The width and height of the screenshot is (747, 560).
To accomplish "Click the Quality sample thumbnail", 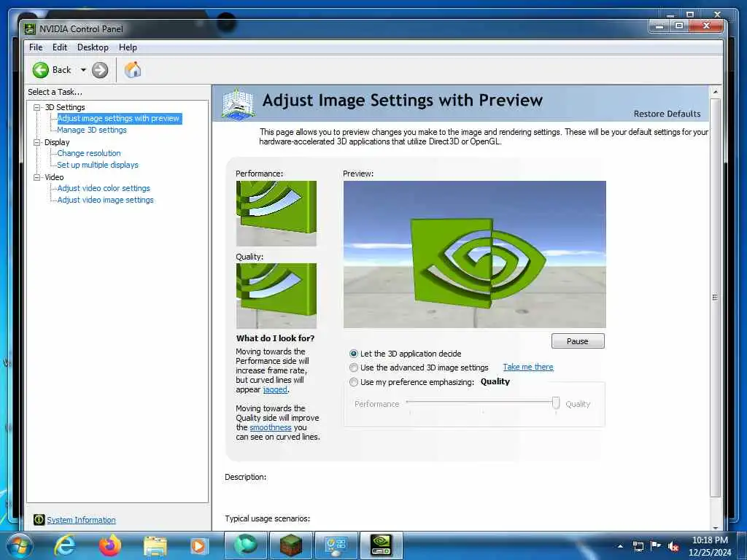I will coord(276,296).
